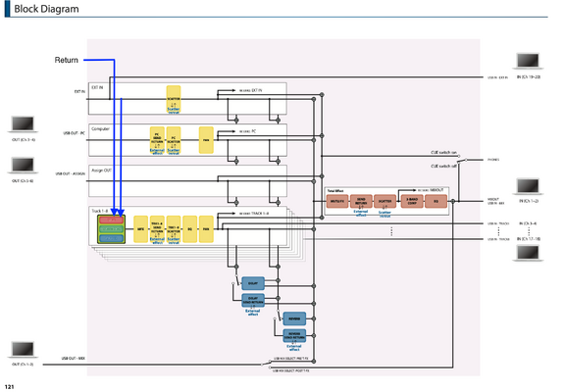The height and width of the screenshot is (392, 564).
Task: Click laptop icon above IN (Ch 1-2)
Action: pos(528,186)
